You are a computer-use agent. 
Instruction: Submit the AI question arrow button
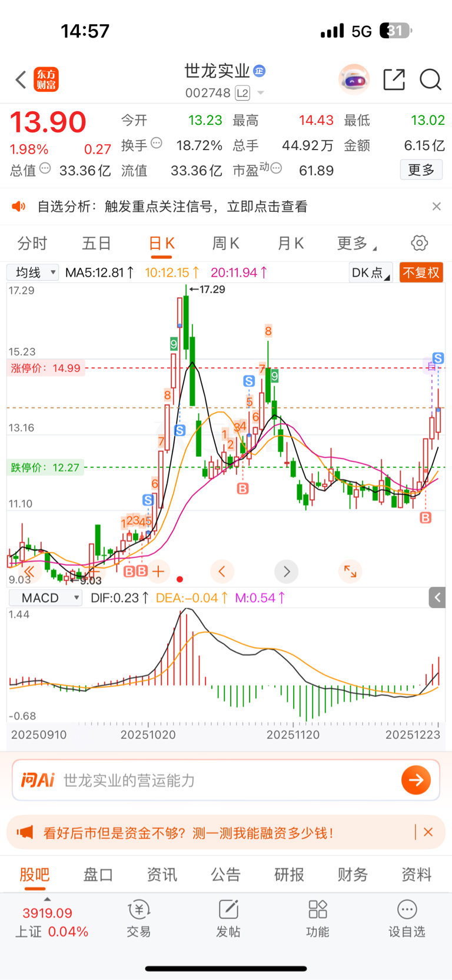click(416, 780)
